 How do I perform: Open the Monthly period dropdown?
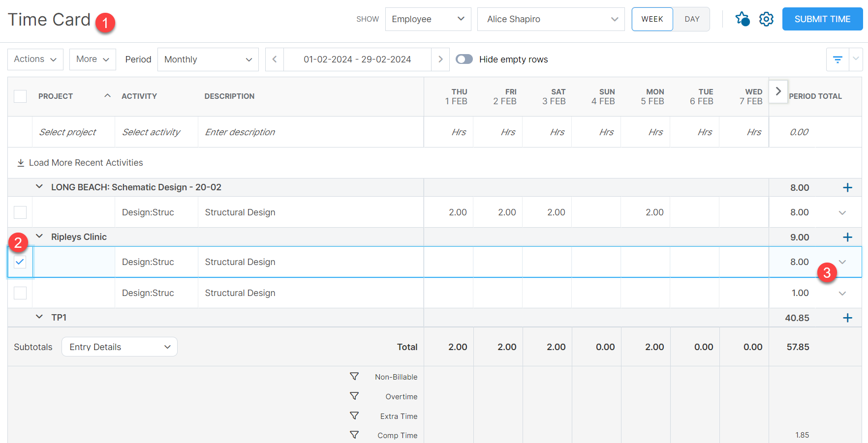pos(208,59)
